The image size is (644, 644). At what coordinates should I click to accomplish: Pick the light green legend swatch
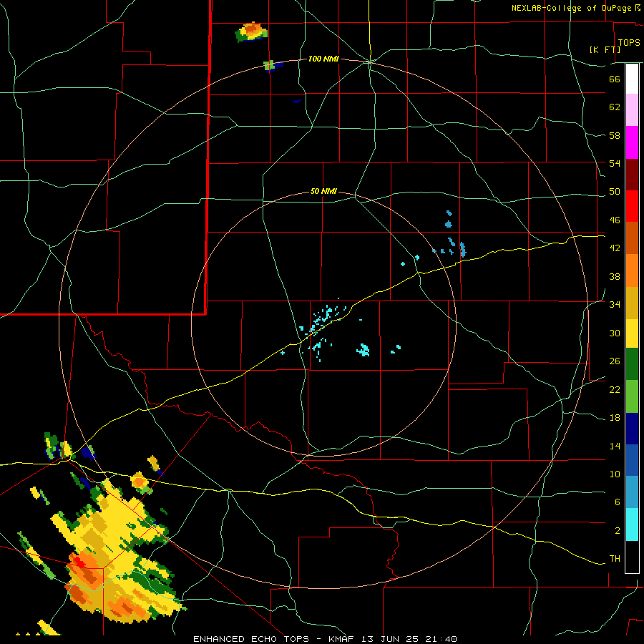(x=632, y=396)
